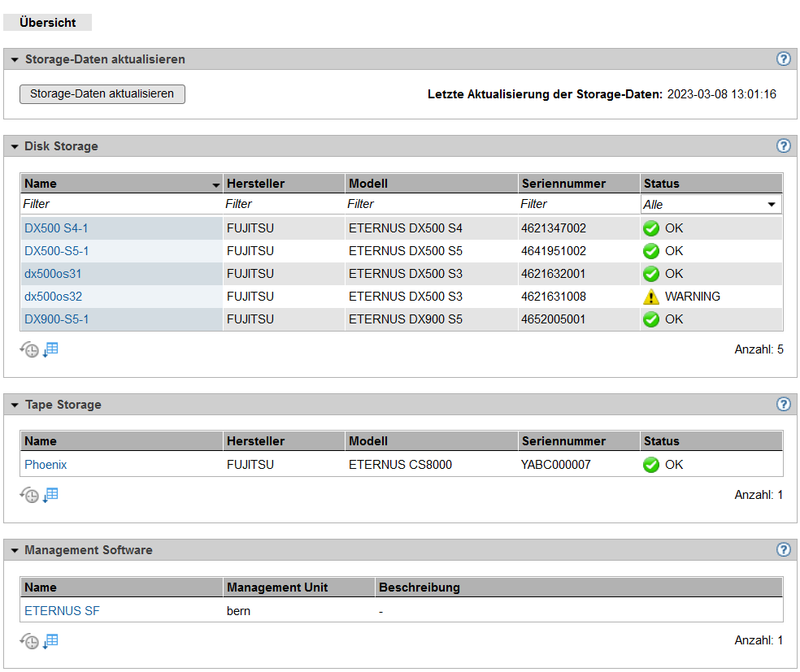
Task: Sort Disk Storage by Name column header
Action: [x=121, y=184]
